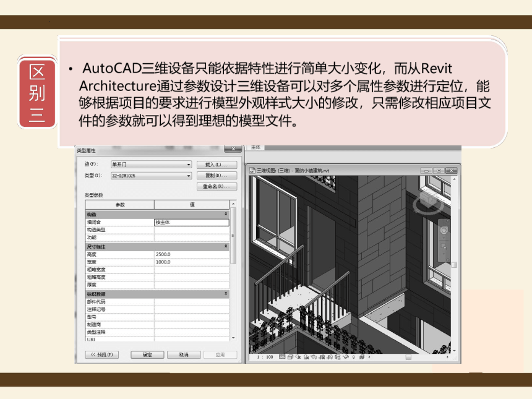Cancel the dialog with 取消

coord(184,354)
